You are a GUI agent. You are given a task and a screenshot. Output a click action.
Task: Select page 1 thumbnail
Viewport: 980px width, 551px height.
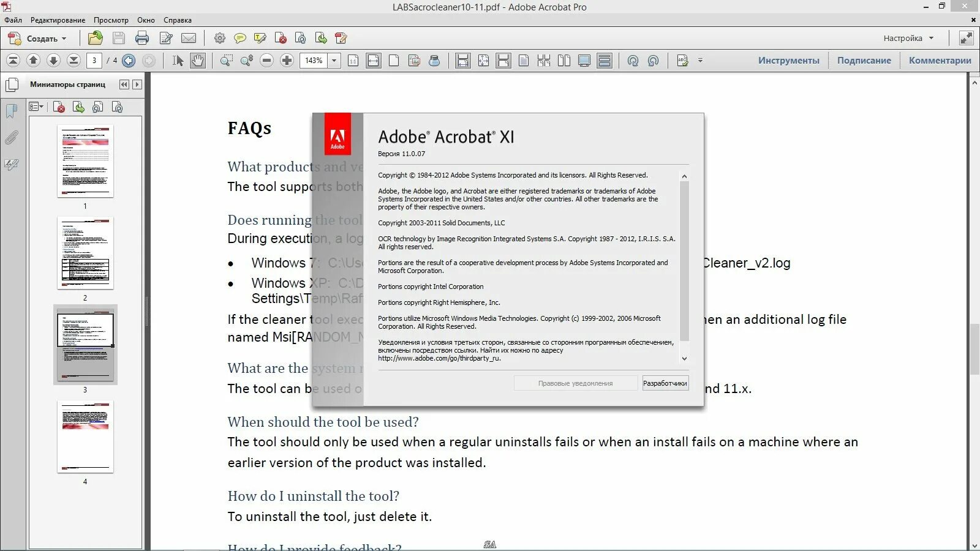click(85, 161)
